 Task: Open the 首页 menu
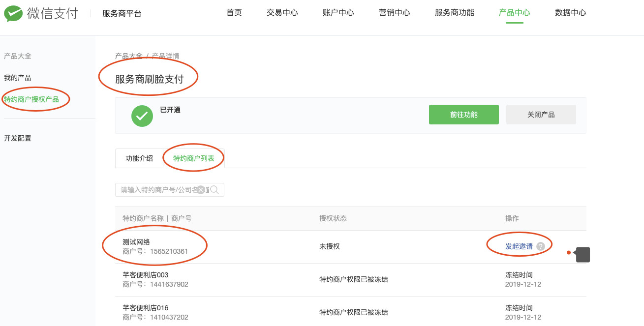(234, 13)
